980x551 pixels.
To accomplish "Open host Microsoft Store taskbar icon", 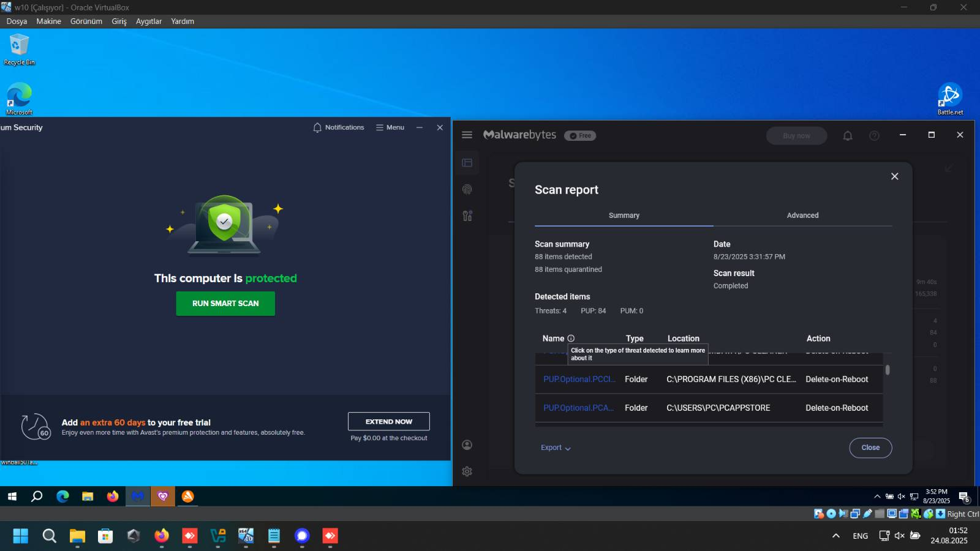I will 105,536.
